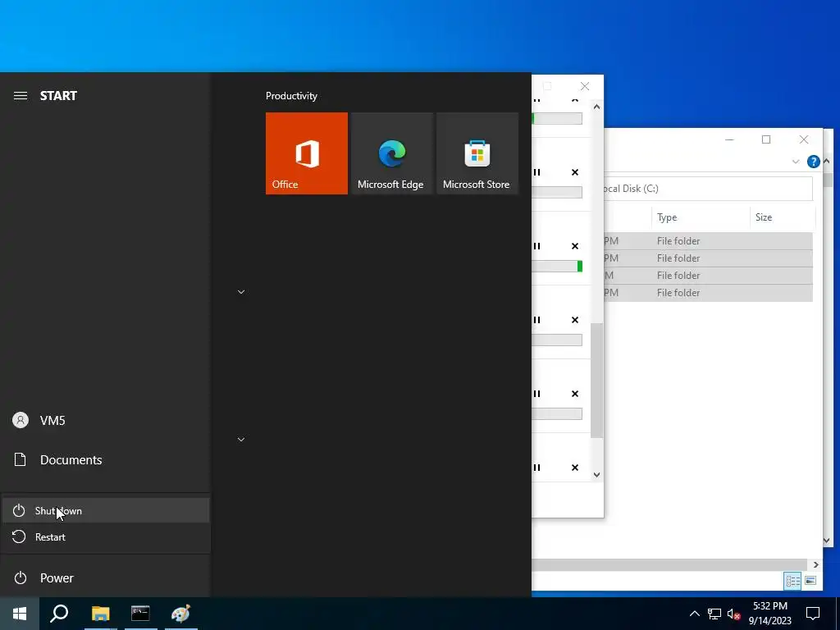The height and width of the screenshot is (630, 840).
Task: Open Documents from the Start menu
Action: [x=106, y=459]
